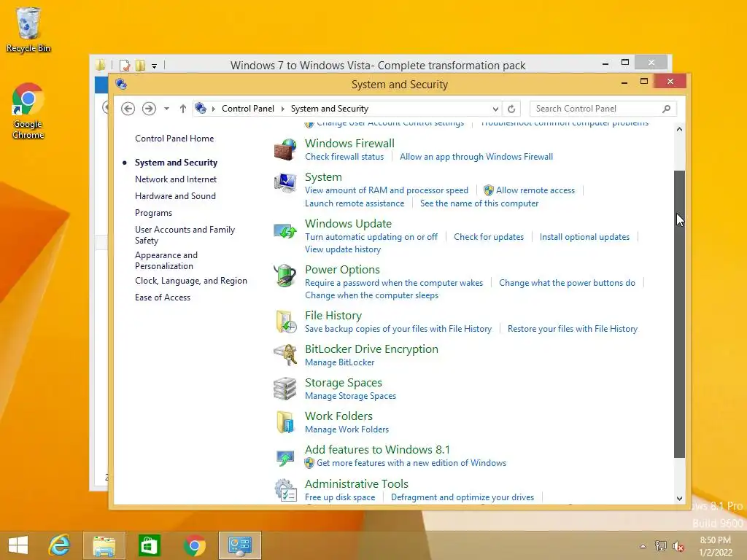Viewport: 747px width, 560px height.
Task: Click Free up disk space
Action: (340, 497)
